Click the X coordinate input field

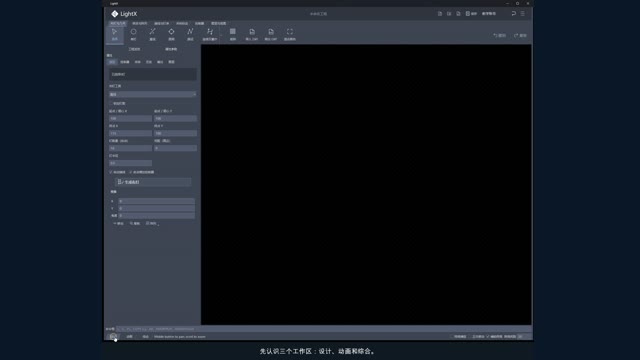point(156,201)
